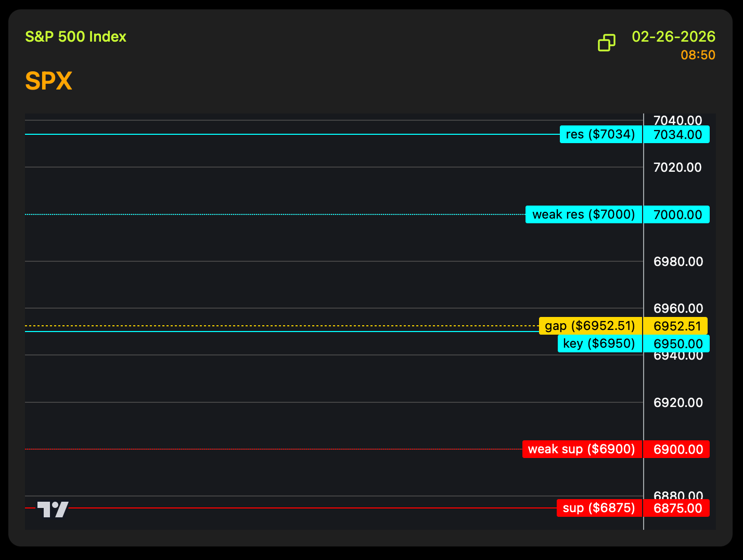Viewport: 743px width, 560px height.
Task: Click the 'weak res ($7000)' line label
Action: tap(583, 214)
